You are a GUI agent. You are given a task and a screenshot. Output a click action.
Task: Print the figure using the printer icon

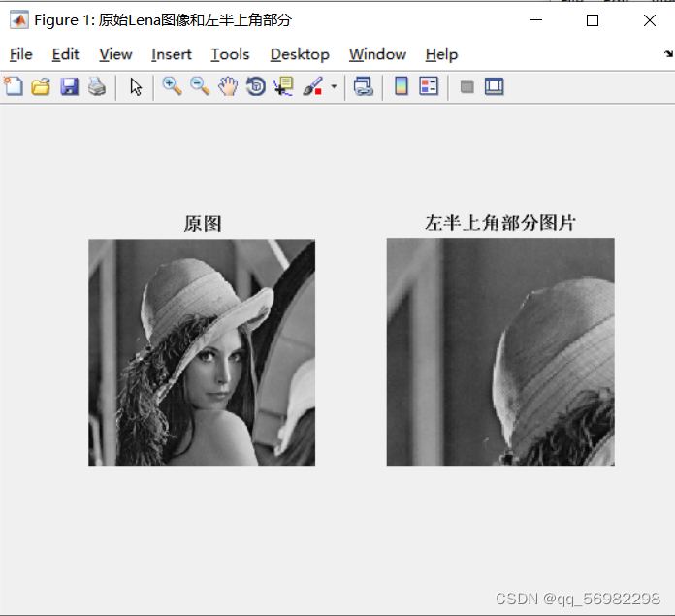coord(97,86)
